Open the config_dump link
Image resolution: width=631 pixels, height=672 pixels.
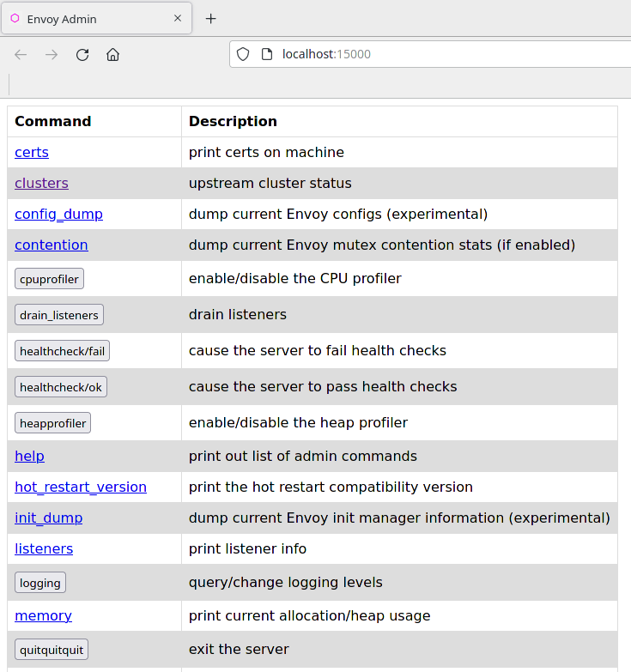click(x=58, y=215)
